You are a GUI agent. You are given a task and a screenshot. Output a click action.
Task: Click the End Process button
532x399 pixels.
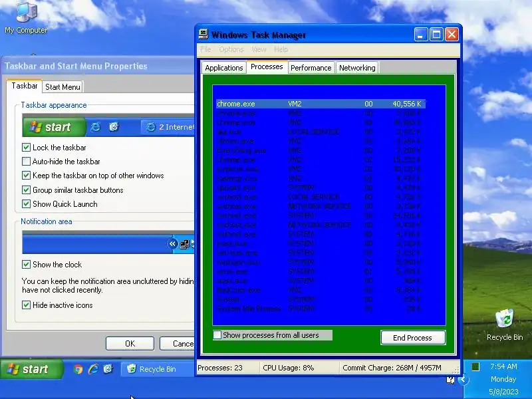click(x=413, y=338)
